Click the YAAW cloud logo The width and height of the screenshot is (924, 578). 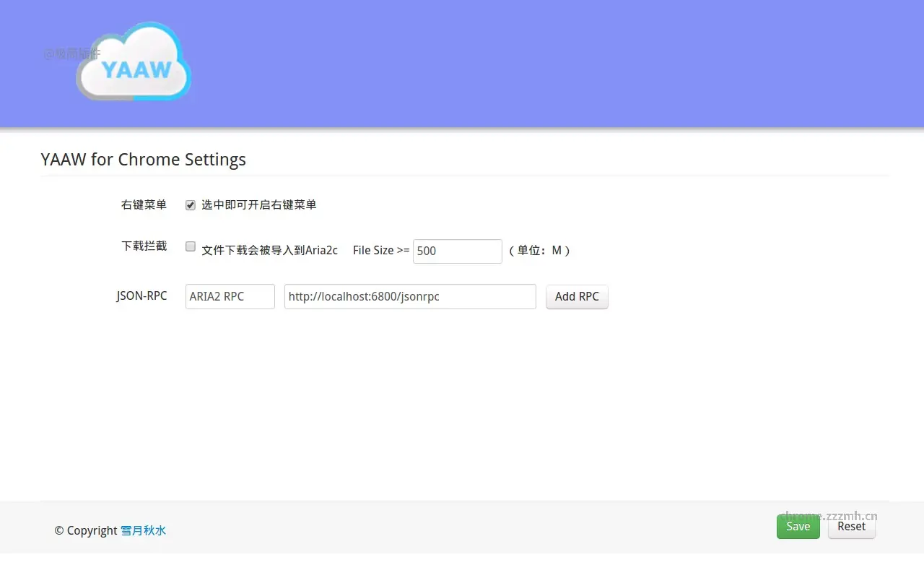(x=132, y=63)
